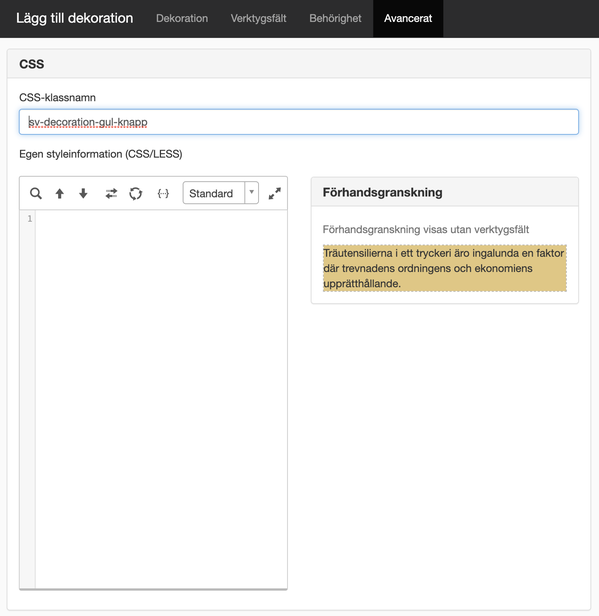Click the curly braces format icon
599x616 pixels.
tap(163, 193)
